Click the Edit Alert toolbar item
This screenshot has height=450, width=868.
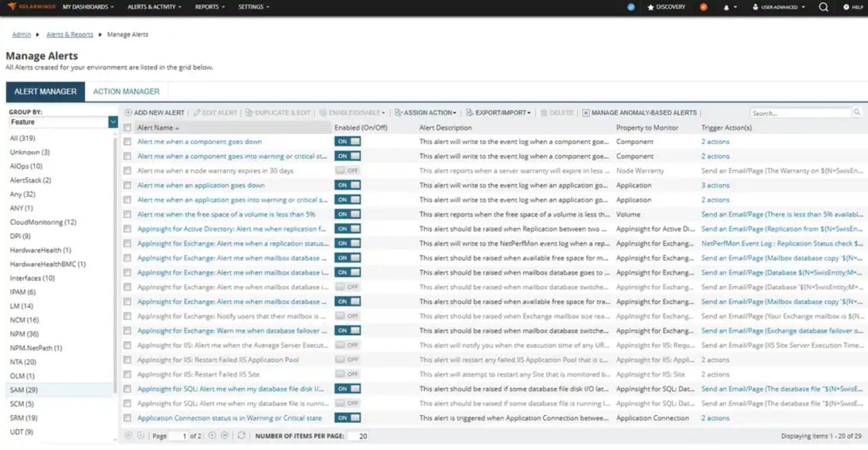point(215,113)
